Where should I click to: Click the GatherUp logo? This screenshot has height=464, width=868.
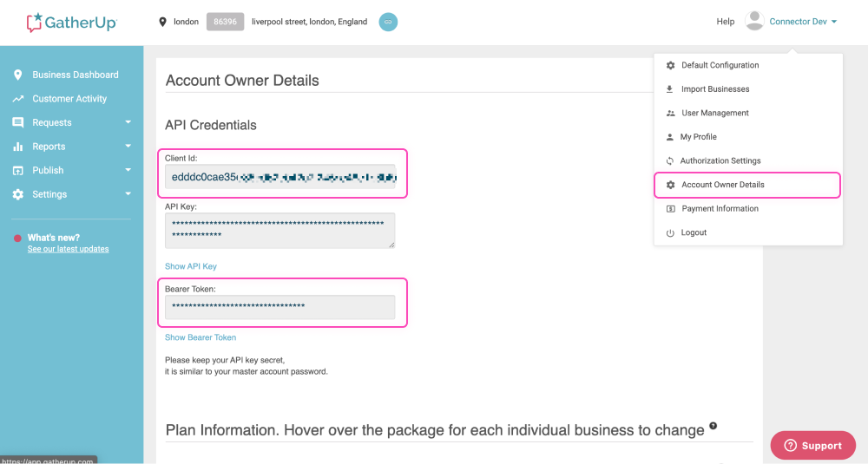pos(71,22)
